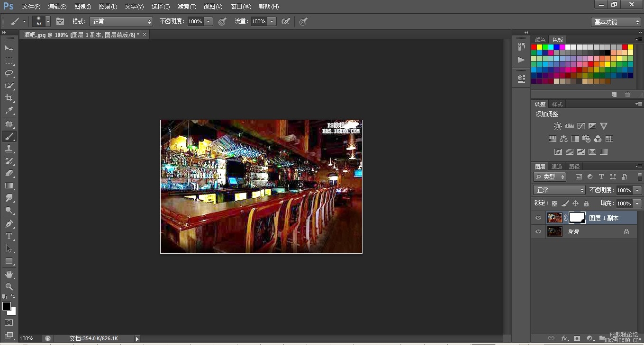Screen dimensions: 644x345
Task: Select the Brush tool in toolbox
Action: [9, 136]
